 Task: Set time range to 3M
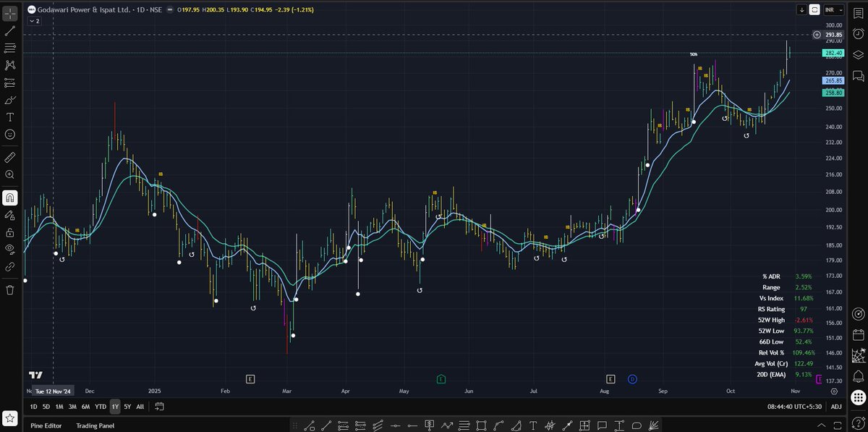pos(72,407)
